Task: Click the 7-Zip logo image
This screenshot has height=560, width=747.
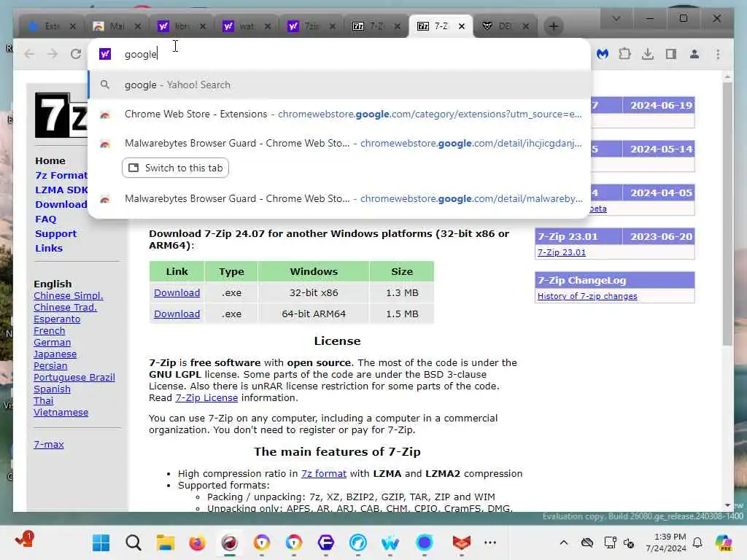Action: [61, 116]
